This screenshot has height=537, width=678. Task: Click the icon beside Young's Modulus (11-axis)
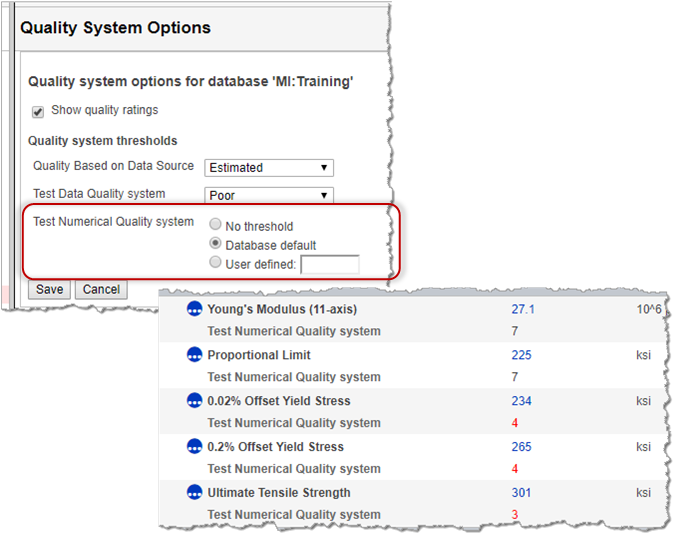pyautogui.click(x=195, y=309)
